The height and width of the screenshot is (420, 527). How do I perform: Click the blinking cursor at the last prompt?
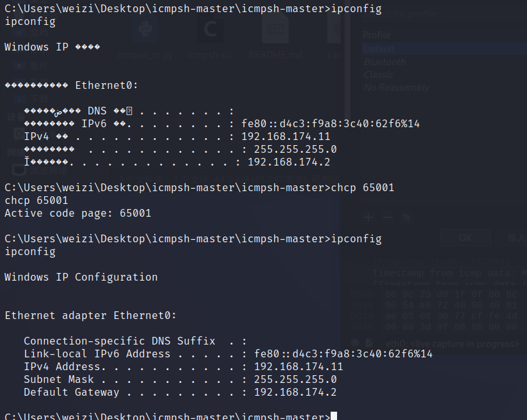(x=334, y=416)
